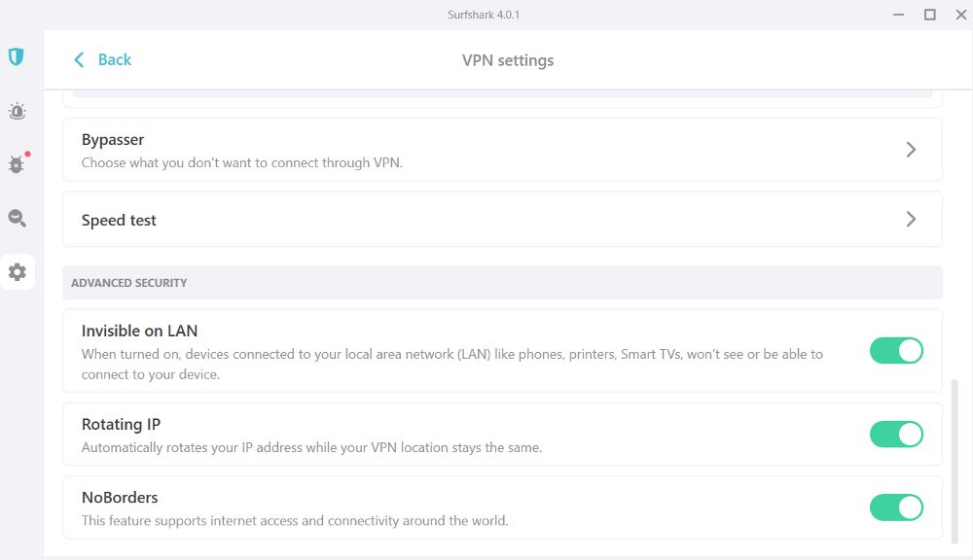Screen dimensions: 973x560
Task: Click 'When turned on, devices connected' description
Action: click(x=451, y=364)
